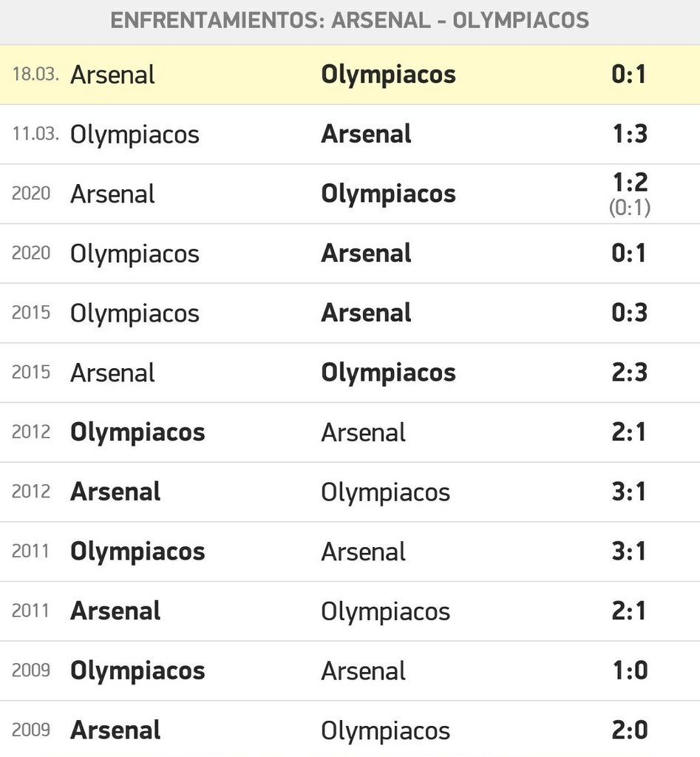Select the 0:3 score from 2015
The height and width of the screenshot is (757, 700).
click(629, 313)
